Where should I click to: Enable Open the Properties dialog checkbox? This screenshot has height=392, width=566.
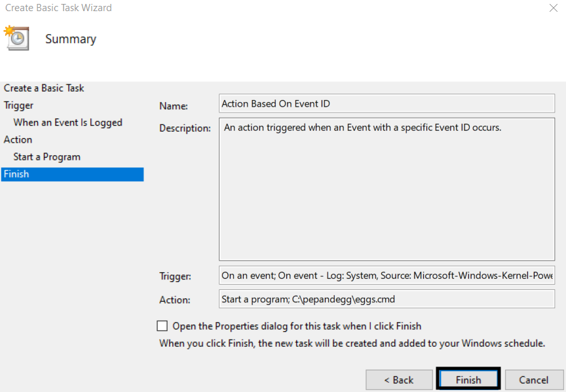(x=162, y=326)
